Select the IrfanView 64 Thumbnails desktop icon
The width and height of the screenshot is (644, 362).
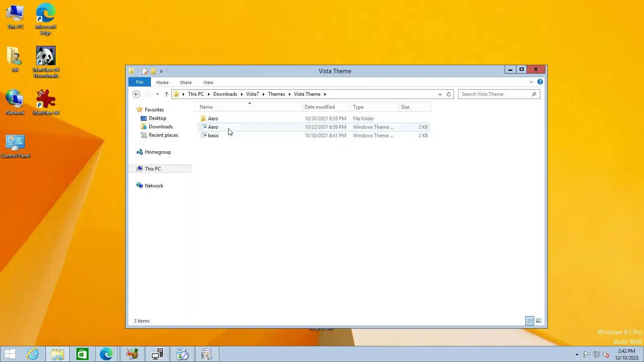click(x=46, y=62)
